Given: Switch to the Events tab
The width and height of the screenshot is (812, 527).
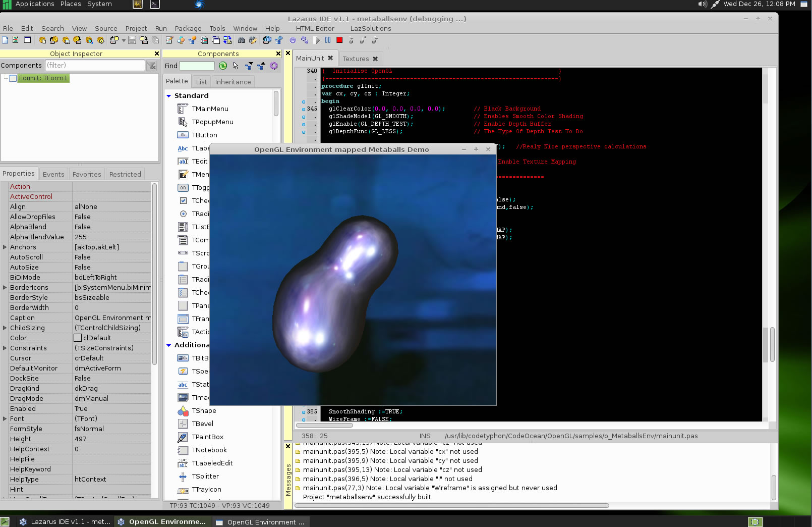Looking at the screenshot, I should pyautogui.click(x=53, y=174).
